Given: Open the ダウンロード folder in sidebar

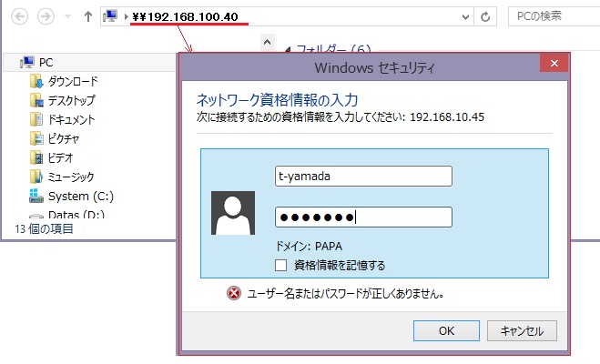Looking at the screenshot, I should 73,81.
